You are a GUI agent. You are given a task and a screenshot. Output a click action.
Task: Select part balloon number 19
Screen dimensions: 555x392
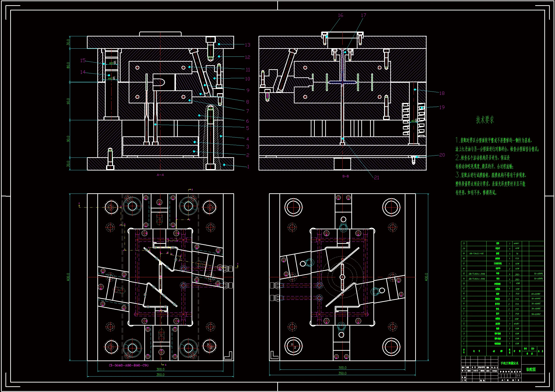tap(442, 107)
